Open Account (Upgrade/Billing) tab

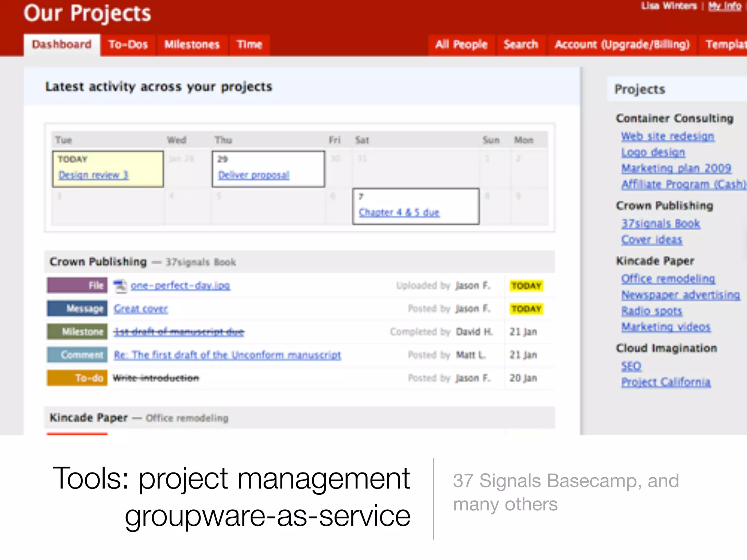[622, 45]
